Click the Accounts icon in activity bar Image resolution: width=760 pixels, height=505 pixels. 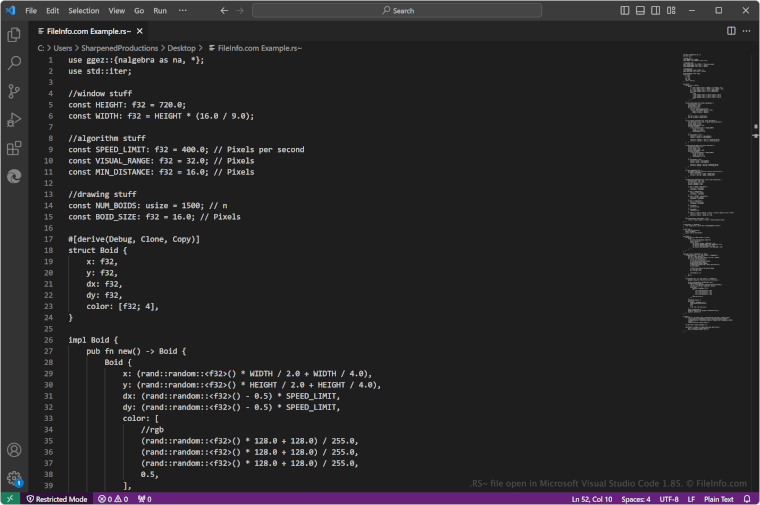click(14, 451)
